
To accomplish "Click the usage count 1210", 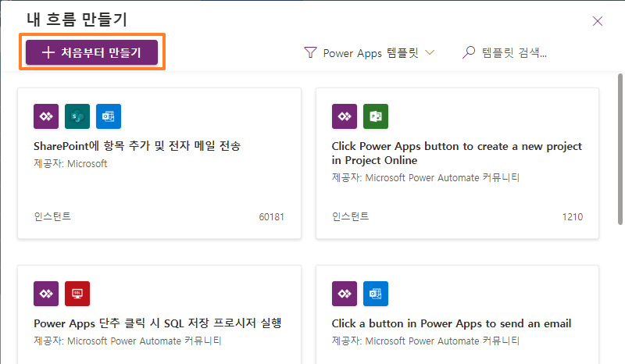I will point(573,216).
